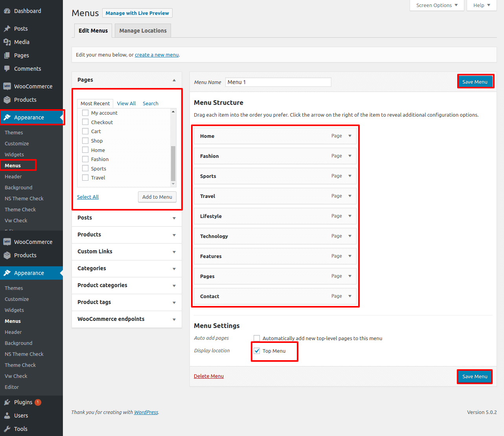
Task: Open the Appearance brush icon
Action: 7,117
